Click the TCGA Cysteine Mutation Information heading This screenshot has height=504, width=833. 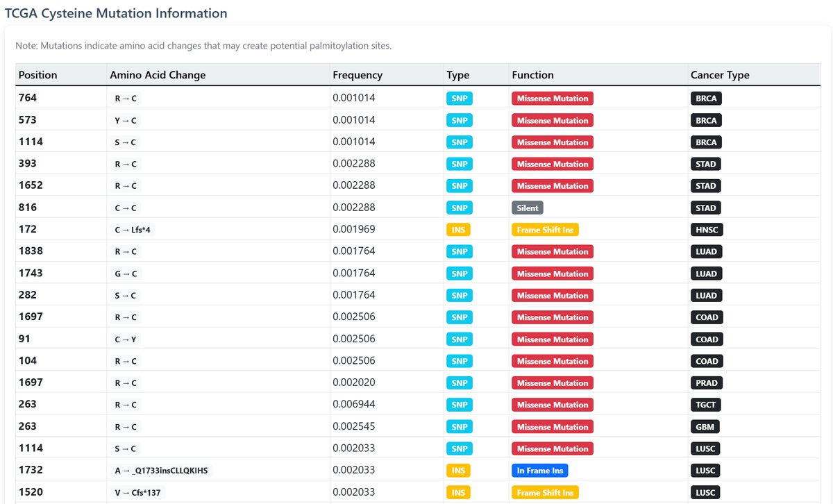click(x=116, y=12)
